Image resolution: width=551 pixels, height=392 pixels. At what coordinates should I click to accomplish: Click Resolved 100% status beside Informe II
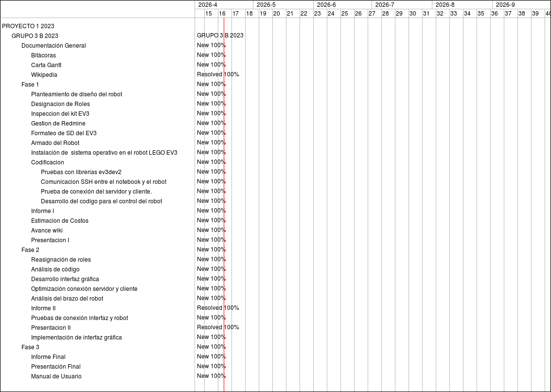tap(218, 308)
